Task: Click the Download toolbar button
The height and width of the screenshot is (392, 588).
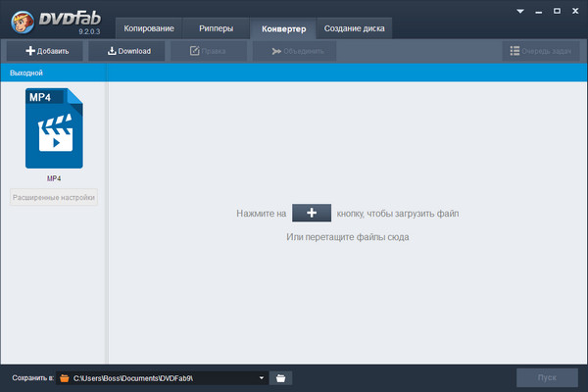Action: [128, 51]
